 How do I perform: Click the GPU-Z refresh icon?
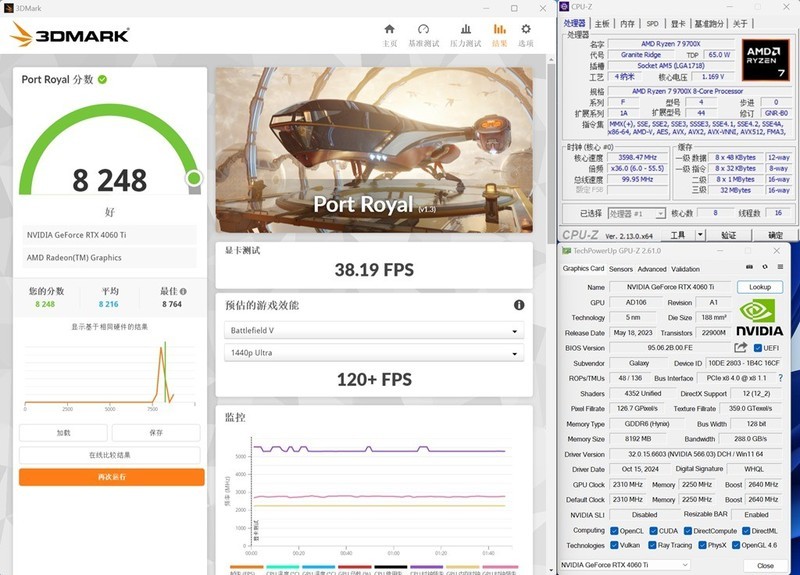[765, 268]
